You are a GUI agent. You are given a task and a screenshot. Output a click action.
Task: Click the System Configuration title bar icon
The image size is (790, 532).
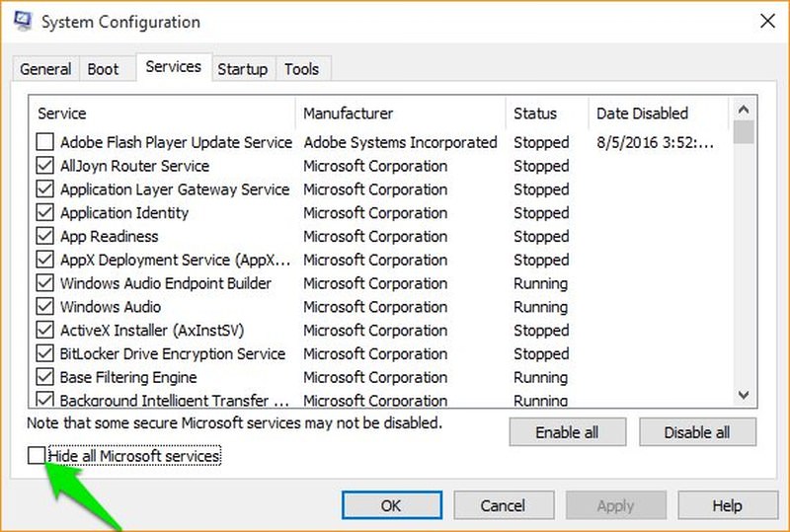pyautogui.click(x=23, y=21)
